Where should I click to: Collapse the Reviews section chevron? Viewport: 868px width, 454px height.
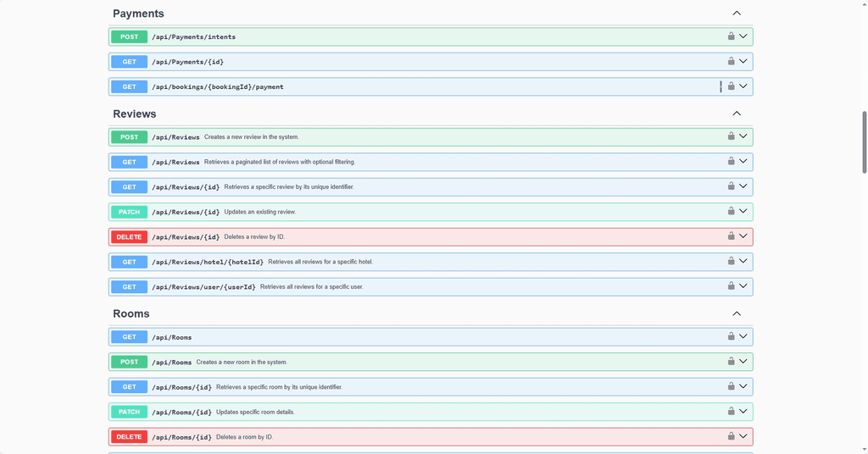pyautogui.click(x=737, y=113)
